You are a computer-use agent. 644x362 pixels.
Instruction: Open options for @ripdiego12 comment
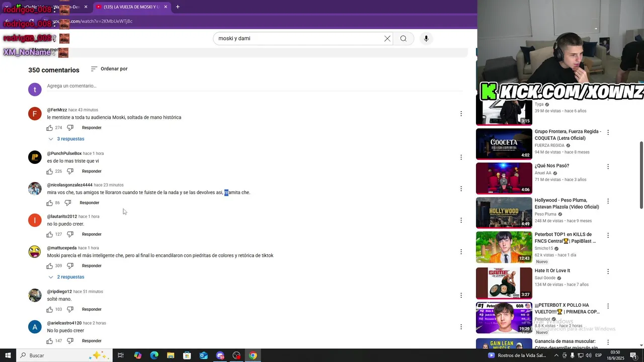coord(461,295)
